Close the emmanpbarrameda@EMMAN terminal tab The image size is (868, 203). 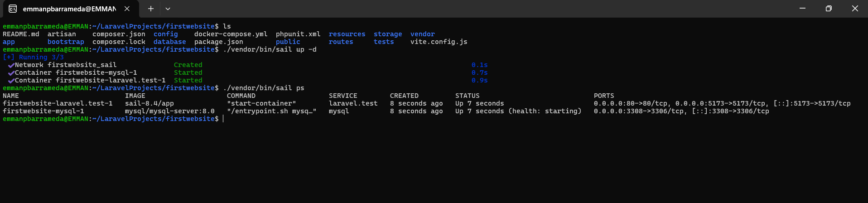pos(127,9)
